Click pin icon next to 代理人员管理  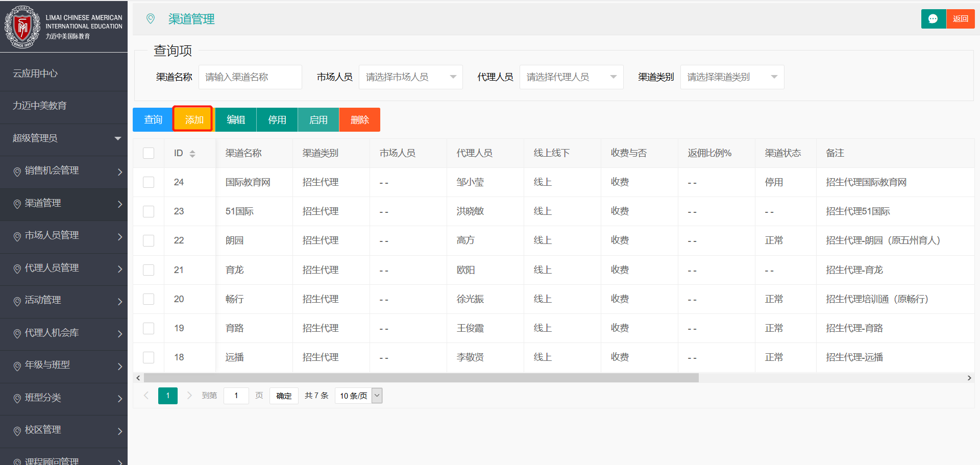[17, 269]
